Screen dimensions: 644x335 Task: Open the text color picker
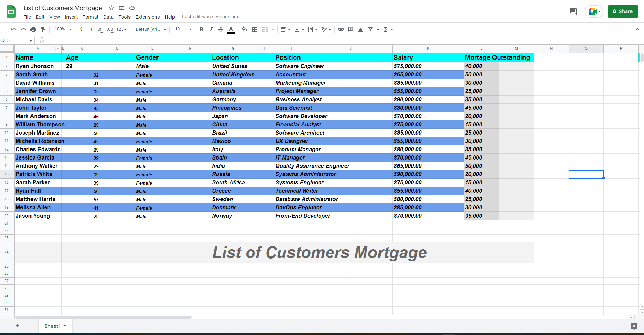tap(231, 29)
